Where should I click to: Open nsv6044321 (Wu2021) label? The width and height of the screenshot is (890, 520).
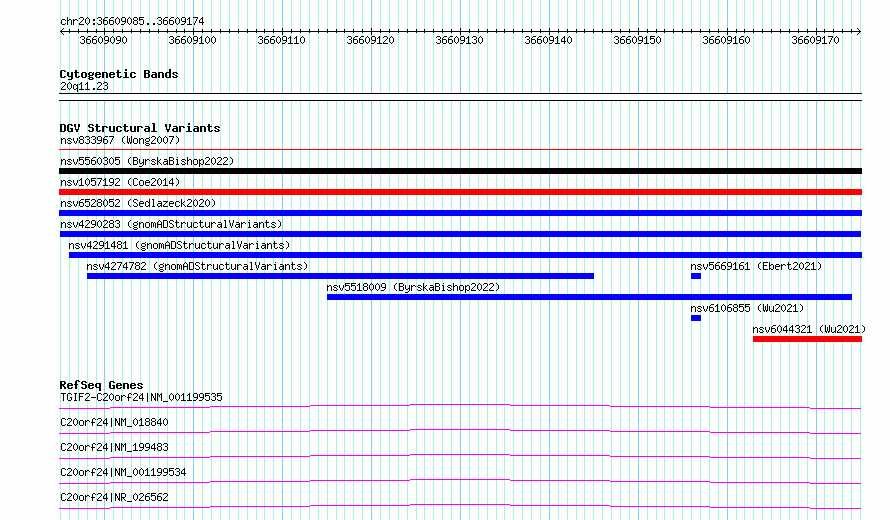[809, 329]
